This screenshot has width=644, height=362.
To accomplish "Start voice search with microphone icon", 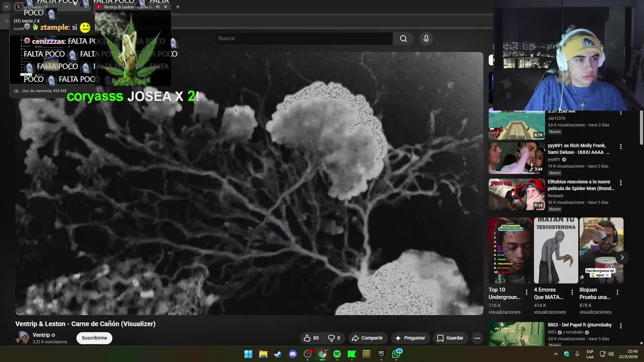I will (x=426, y=39).
